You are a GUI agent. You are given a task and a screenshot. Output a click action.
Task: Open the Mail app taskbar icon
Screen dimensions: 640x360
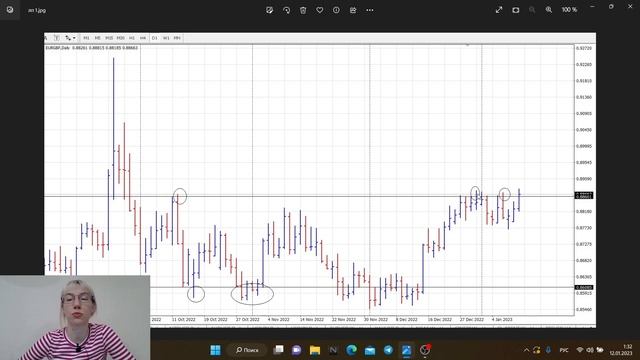pyautogui.click(x=370, y=350)
